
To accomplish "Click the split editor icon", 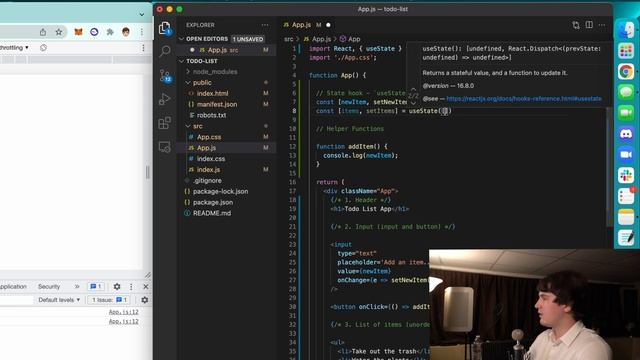I will 589,25.
